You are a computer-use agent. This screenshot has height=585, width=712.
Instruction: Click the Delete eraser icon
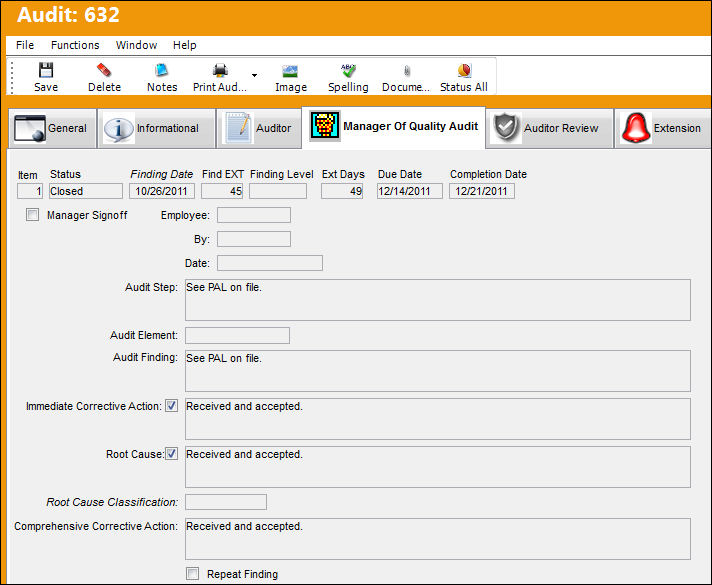104,70
